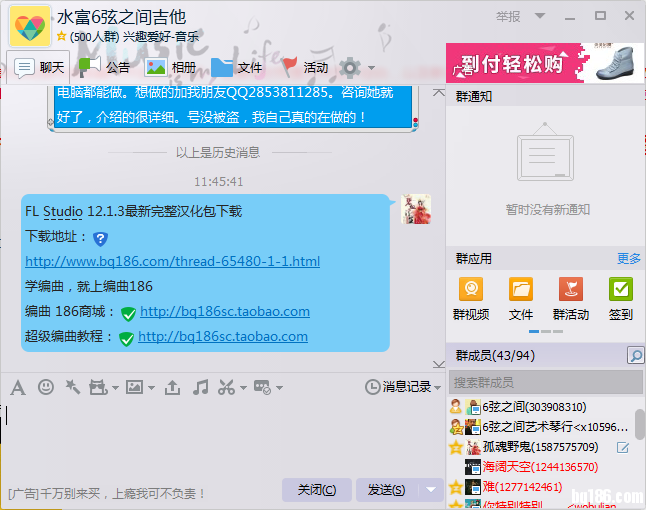646x510 pixels.
Task: Click the member search magnifier icon
Action: coord(635,355)
